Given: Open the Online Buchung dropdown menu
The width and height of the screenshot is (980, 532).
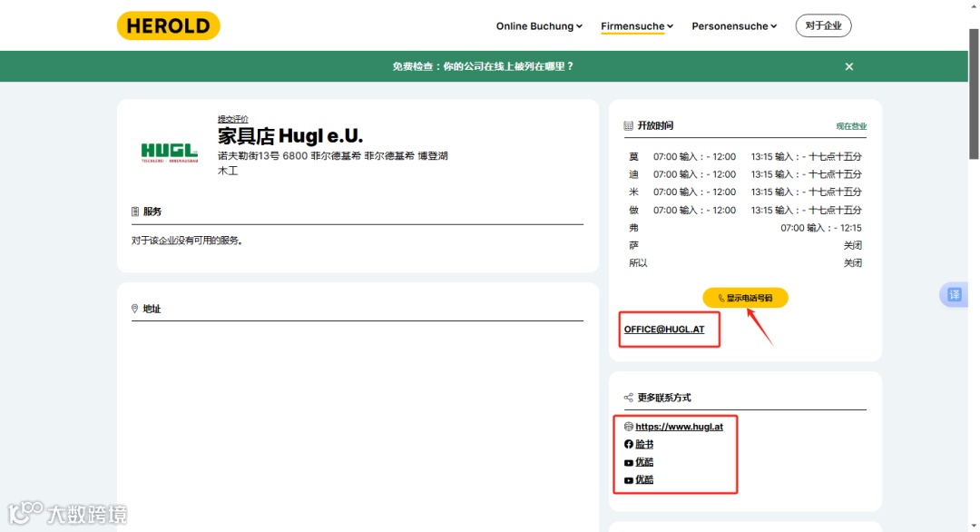Looking at the screenshot, I should point(539,26).
